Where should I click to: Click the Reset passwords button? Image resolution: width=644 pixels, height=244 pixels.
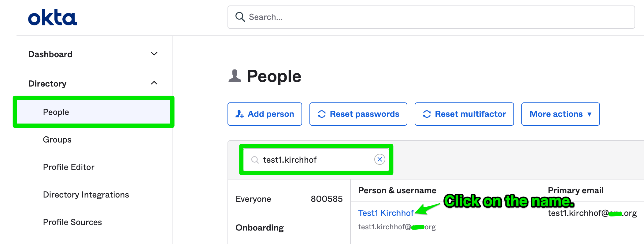358,114
